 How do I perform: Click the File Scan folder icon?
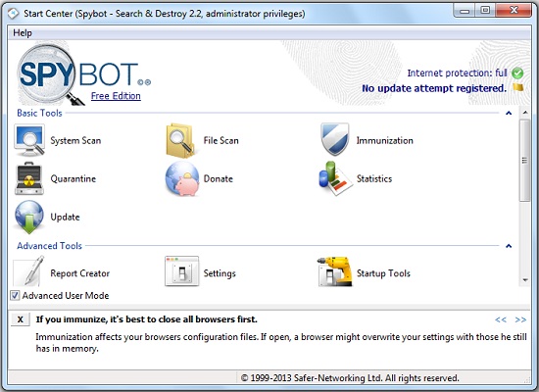[x=180, y=140]
